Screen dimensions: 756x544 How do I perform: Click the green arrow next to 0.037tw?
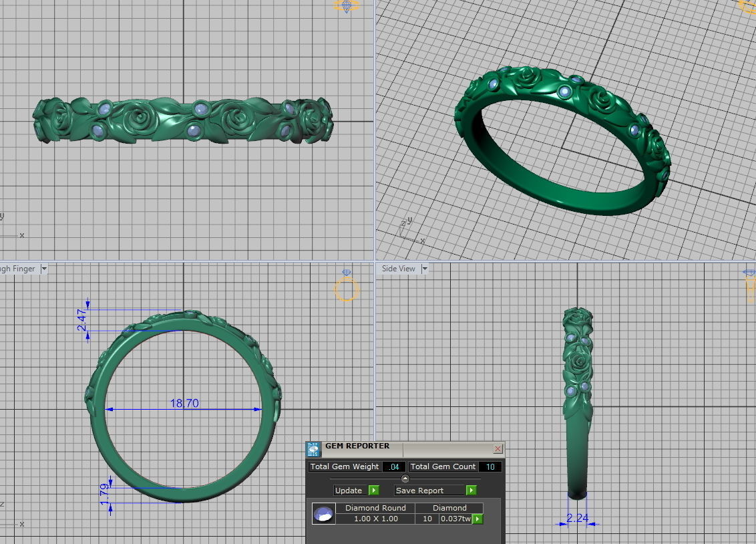(478, 519)
